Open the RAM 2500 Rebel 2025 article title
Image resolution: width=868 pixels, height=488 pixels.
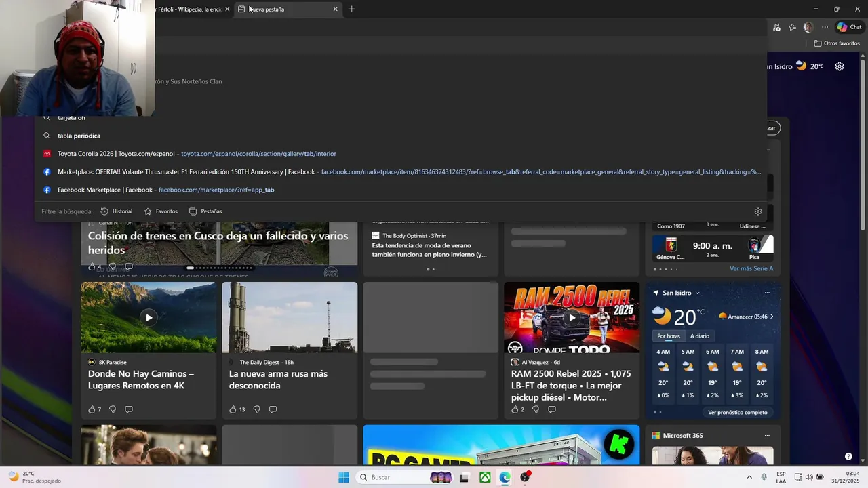click(x=571, y=385)
